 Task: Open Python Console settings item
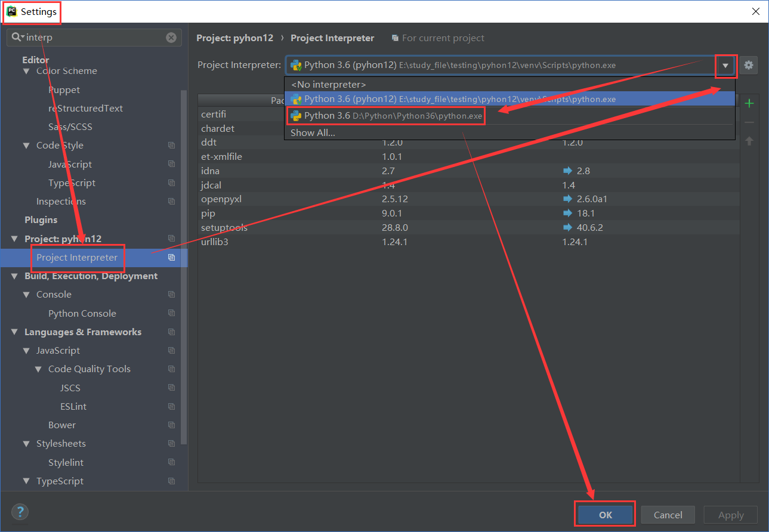click(x=82, y=314)
